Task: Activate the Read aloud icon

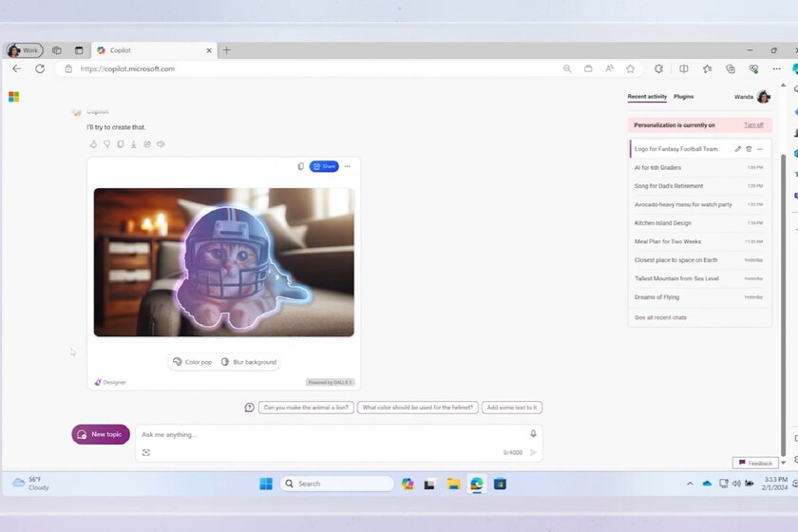Action: point(609,68)
